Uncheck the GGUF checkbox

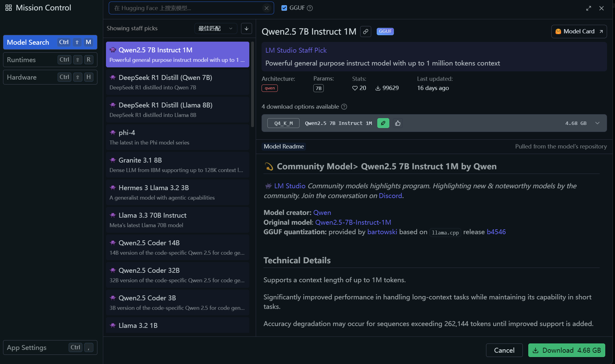click(x=284, y=8)
